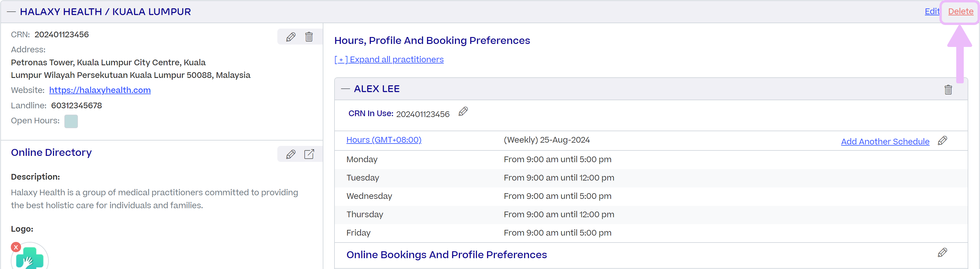The width and height of the screenshot is (980, 269).
Task: Select the Landline number 60312345678
Action: coord(76,105)
